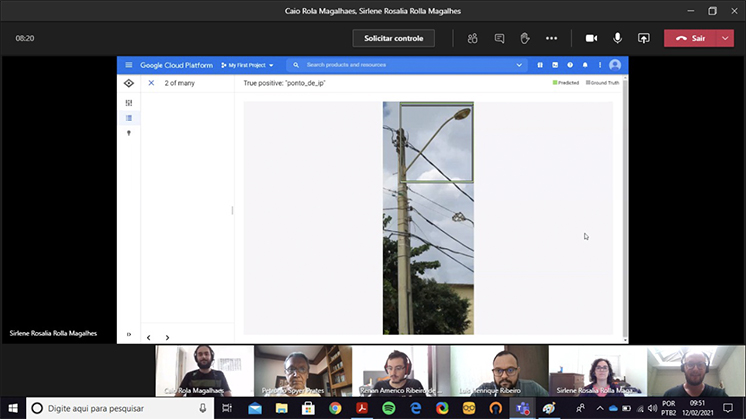
Task: Expand the arrow beside Sair
Action: (x=726, y=38)
